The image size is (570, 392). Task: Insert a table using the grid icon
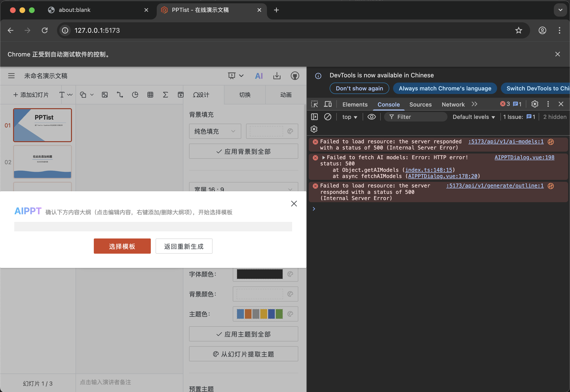[150, 95]
